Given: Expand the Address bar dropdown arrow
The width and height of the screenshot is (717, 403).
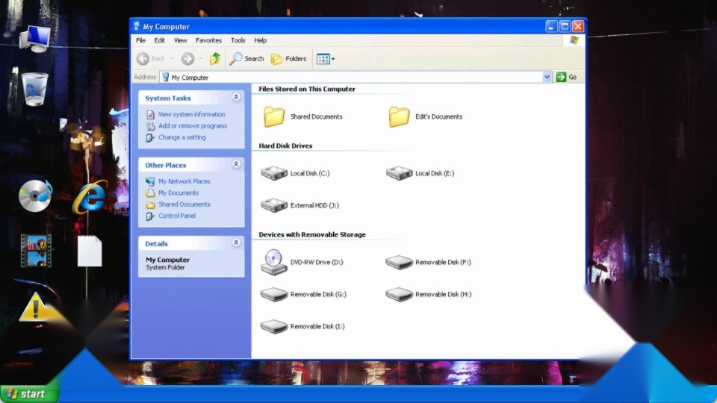Looking at the screenshot, I should point(547,77).
